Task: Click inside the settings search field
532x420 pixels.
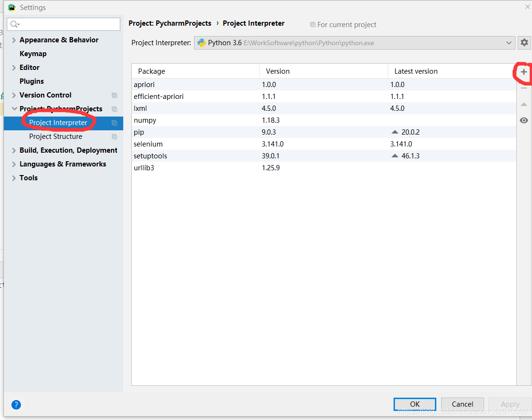Action: (x=63, y=24)
